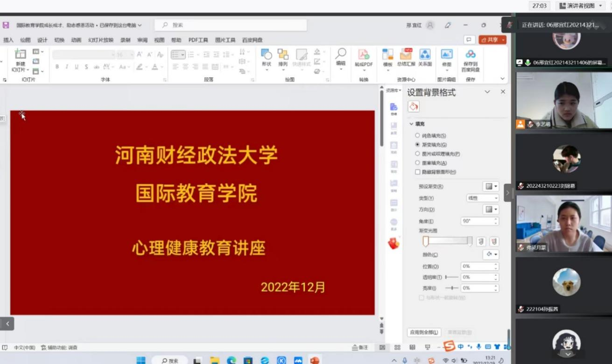Click the PowerPoint icon in Windows taskbar

314,360
